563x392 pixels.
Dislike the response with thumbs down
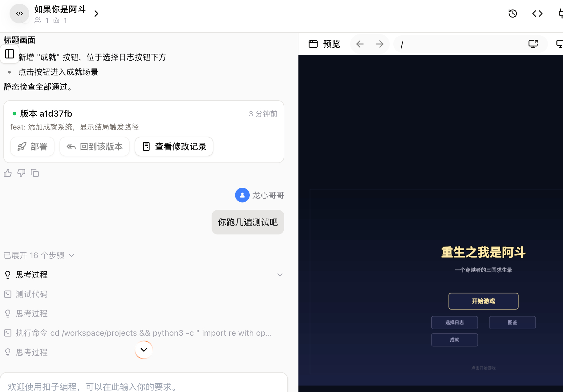point(21,173)
